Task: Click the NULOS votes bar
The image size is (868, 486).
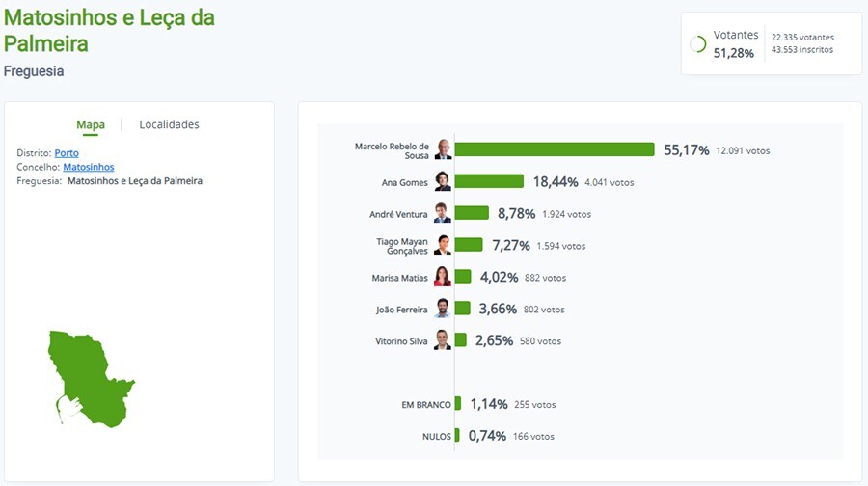Action: click(457, 436)
